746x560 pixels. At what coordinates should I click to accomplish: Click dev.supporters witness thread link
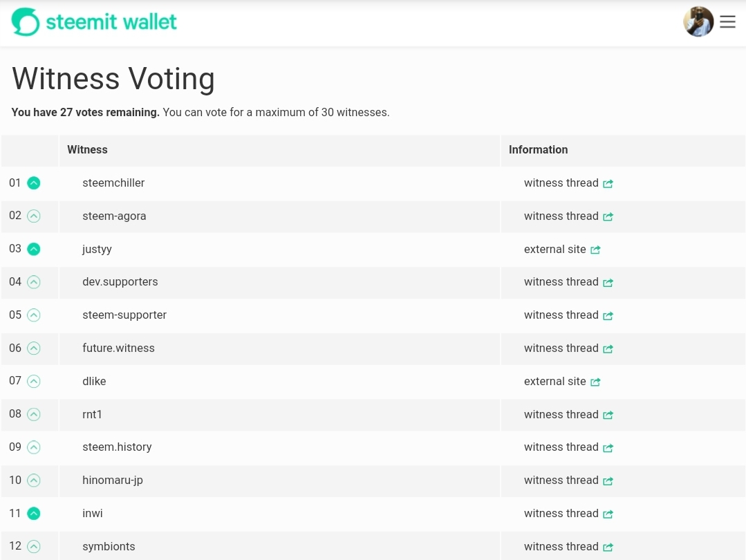(561, 282)
